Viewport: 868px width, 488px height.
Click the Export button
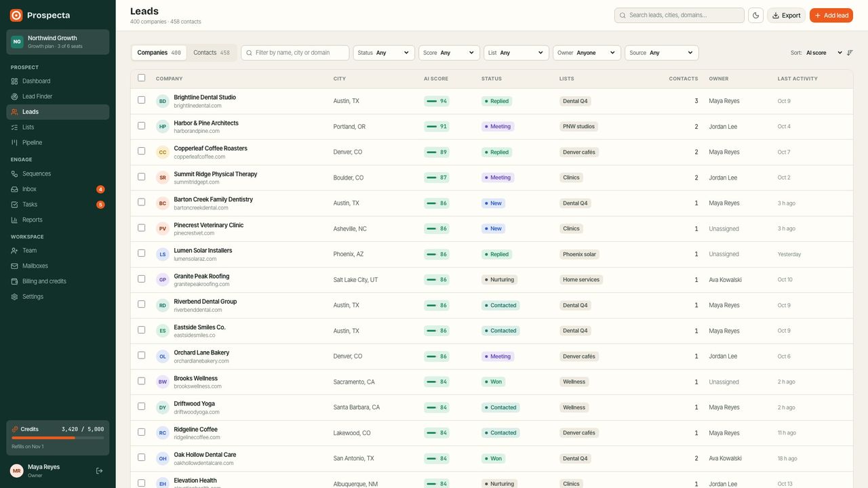tap(786, 15)
